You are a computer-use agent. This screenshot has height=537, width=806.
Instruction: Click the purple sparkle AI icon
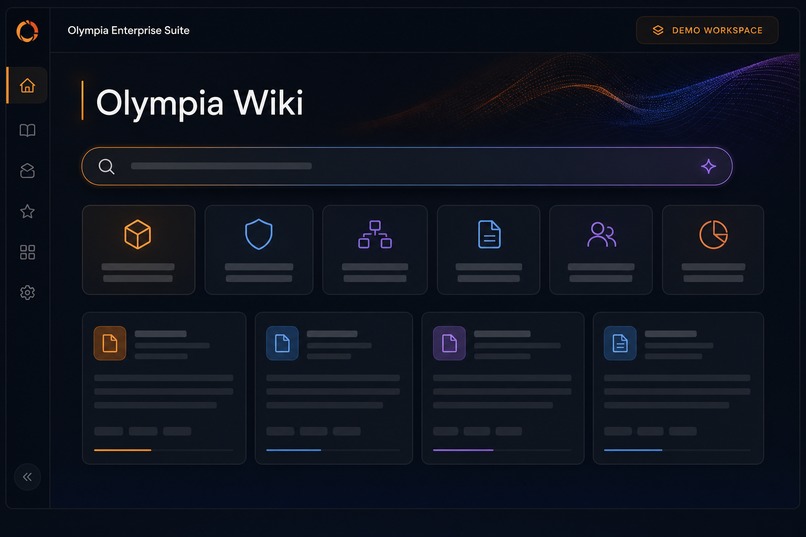pyautogui.click(x=709, y=166)
